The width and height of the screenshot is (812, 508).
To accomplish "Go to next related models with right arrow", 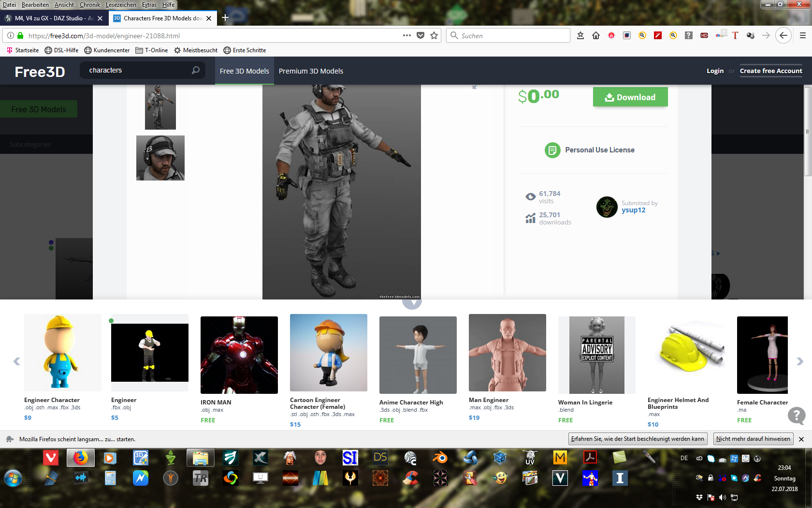I will click(x=800, y=361).
